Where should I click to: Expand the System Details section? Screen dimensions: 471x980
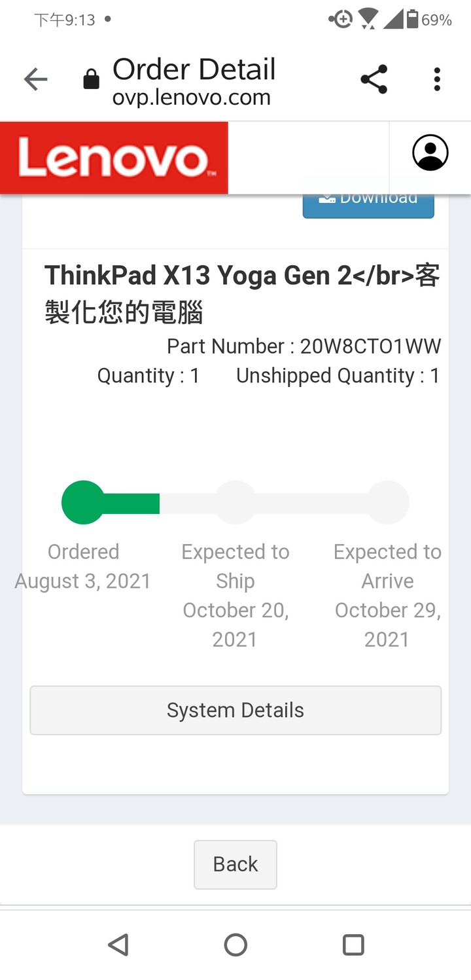(235, 710)
